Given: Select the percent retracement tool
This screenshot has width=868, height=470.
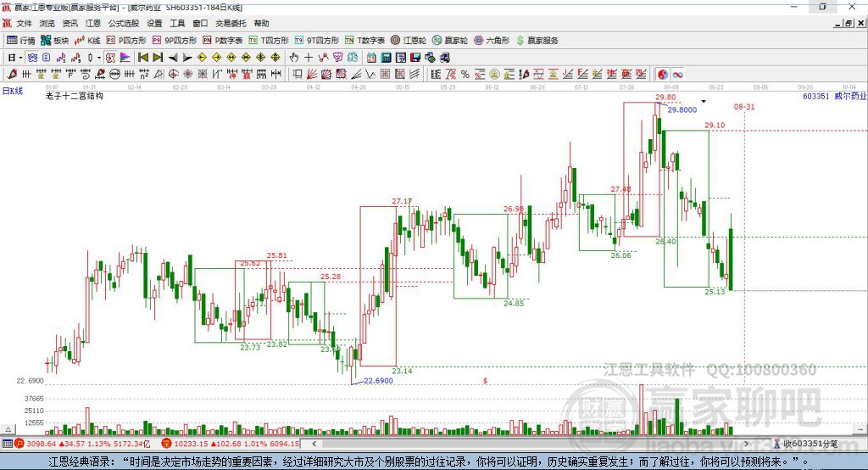Looking at the screenshot, I should (465, 75).
